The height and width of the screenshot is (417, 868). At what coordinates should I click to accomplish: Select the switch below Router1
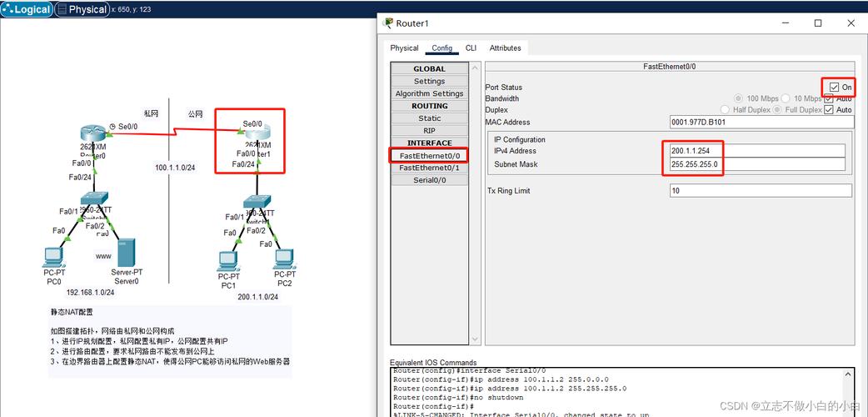(x=256, y=202)
